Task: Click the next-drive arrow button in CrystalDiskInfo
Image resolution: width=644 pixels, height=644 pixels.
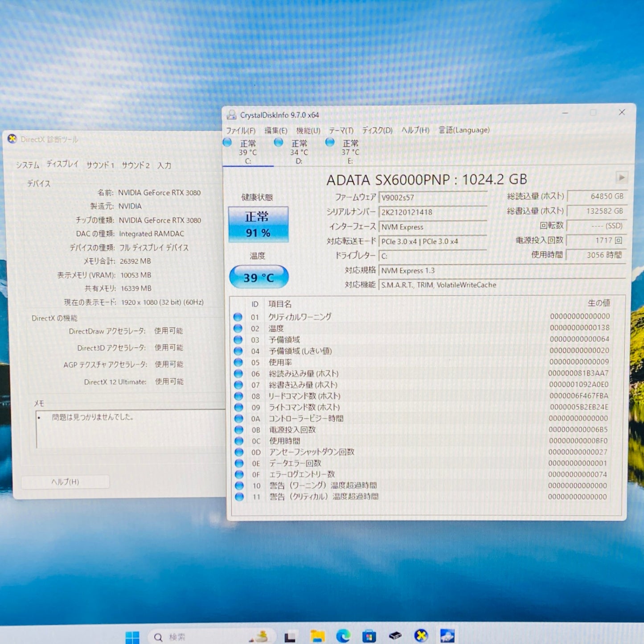Action: pos(622,177)
